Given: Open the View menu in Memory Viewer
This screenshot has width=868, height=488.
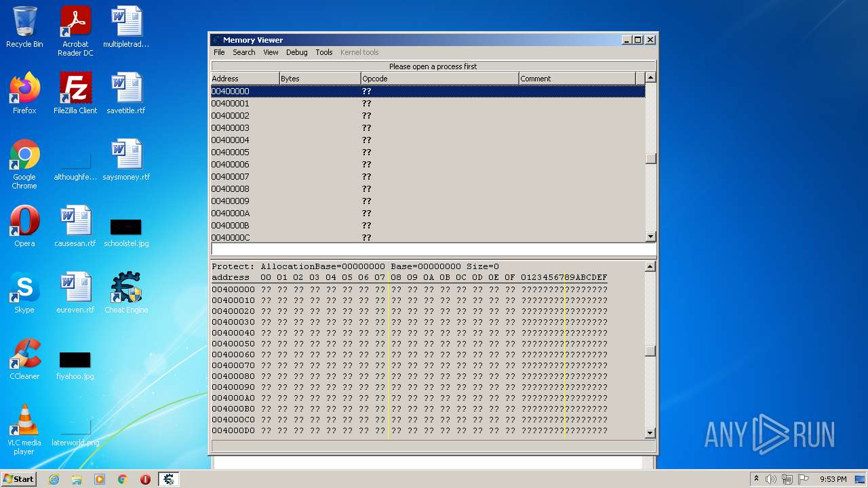Looking at the screenshot, I should click(x=271, y=52).
